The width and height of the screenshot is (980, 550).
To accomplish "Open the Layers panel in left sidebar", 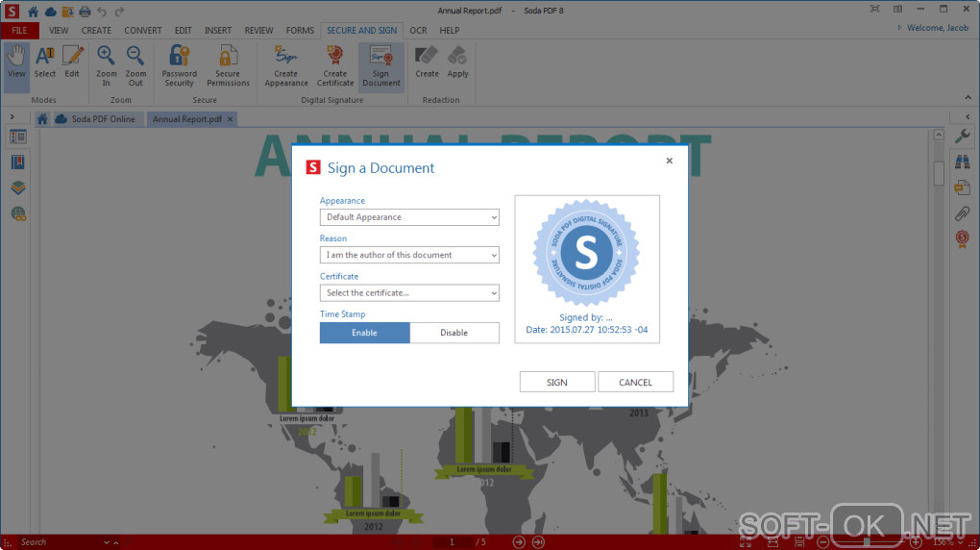I will coord(18,187).
